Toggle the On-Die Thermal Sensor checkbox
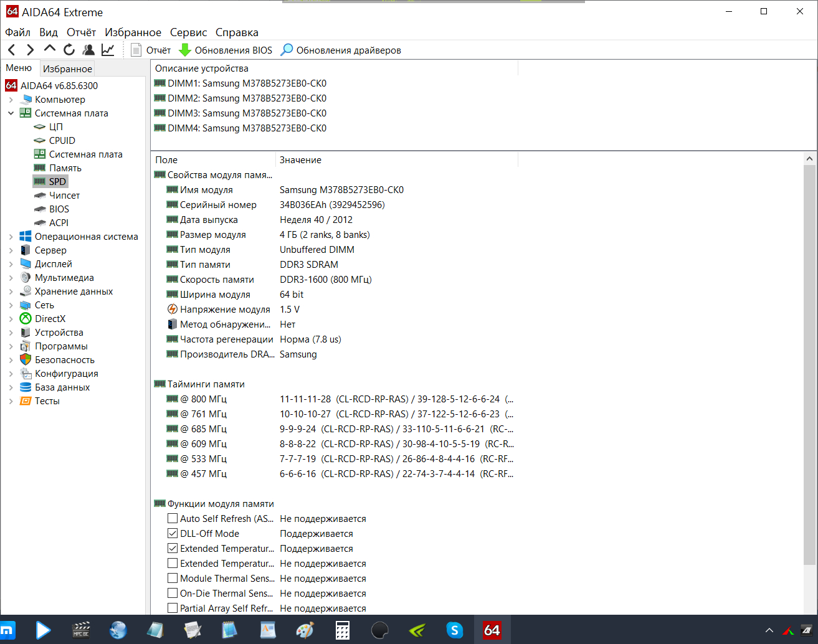 point(173,594)
